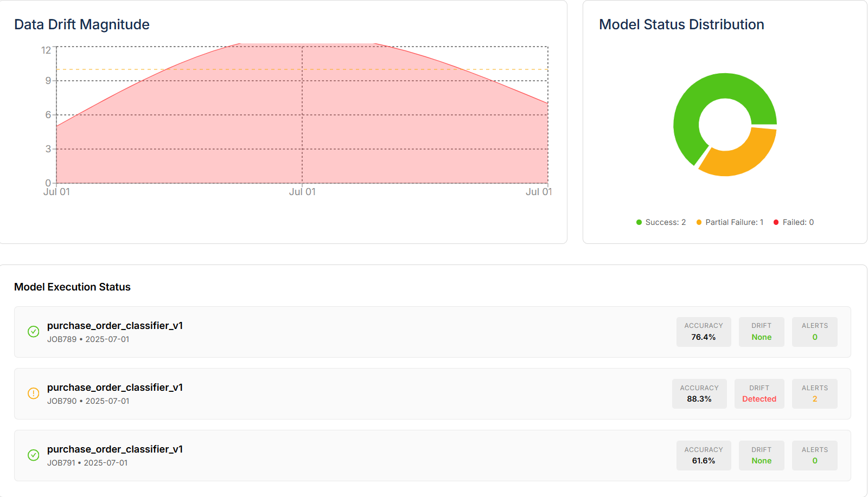Image resolution: width=868 pixels, height=497 pixels.
Task: Click the Data Drift Magnitude heading
Action: [x=82, y=24]
